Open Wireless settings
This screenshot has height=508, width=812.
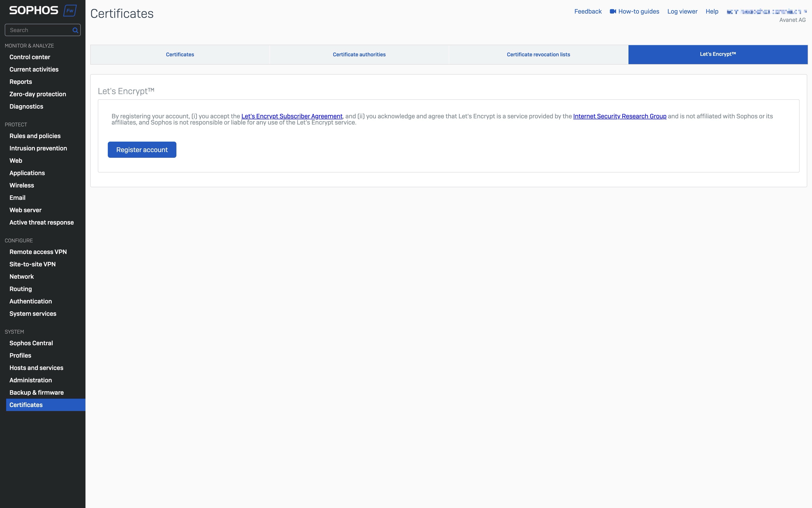pyautogui.click(x=22, y=186)
